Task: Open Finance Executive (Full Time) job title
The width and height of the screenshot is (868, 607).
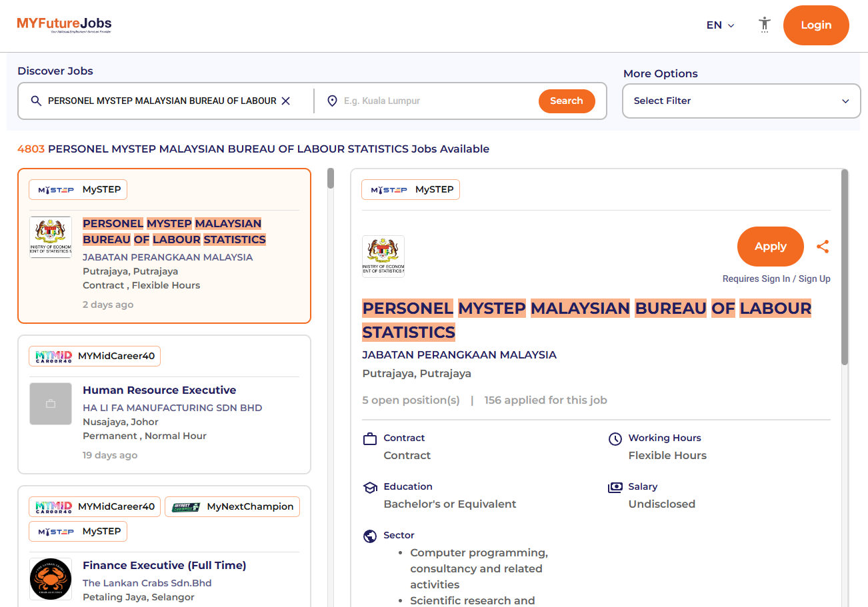Action: [165, 566]
